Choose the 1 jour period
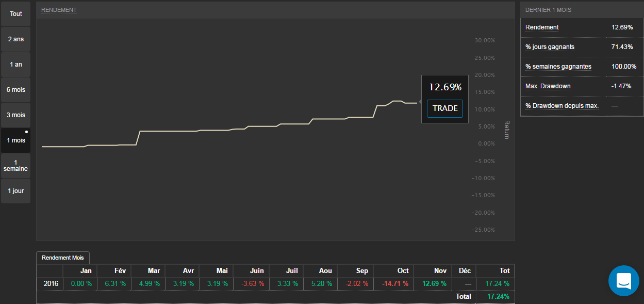 pos(16,191)
